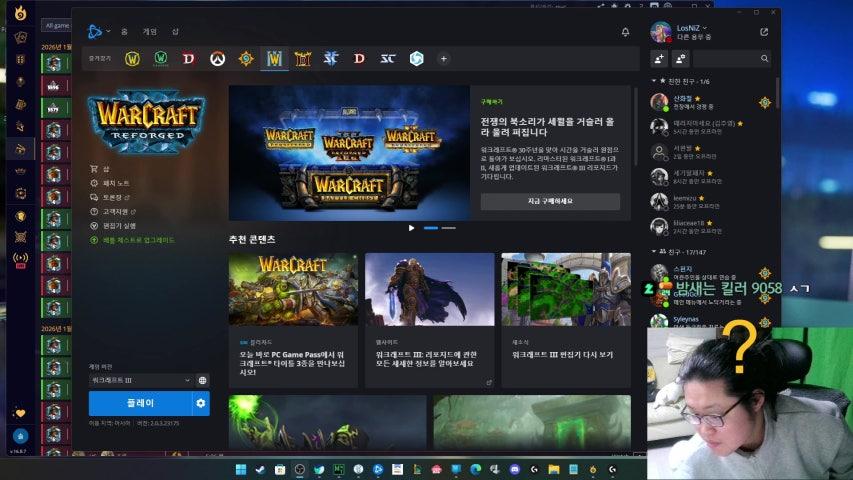Click the 지금 구매하세요 button

pos(550,201)
